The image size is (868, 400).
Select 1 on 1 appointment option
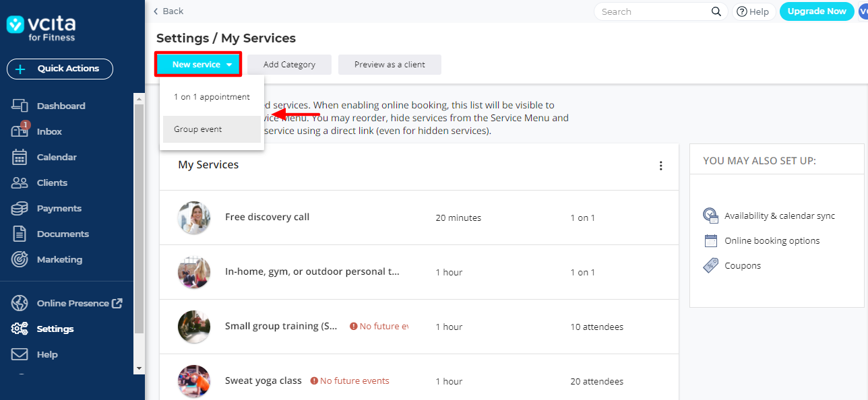212,97
